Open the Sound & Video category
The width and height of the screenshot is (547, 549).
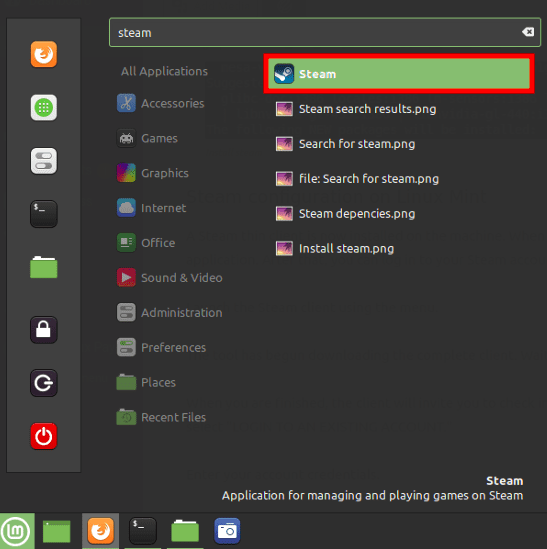pos(169,278)
